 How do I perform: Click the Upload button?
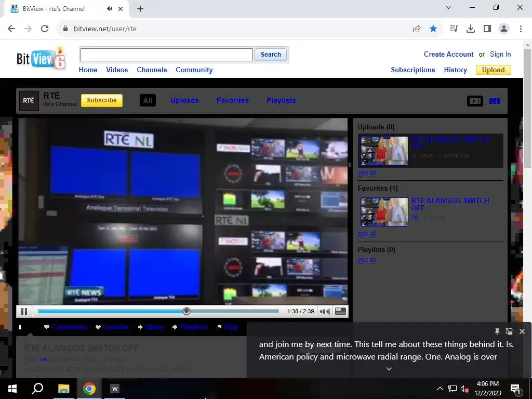click(x=494, y=70)
